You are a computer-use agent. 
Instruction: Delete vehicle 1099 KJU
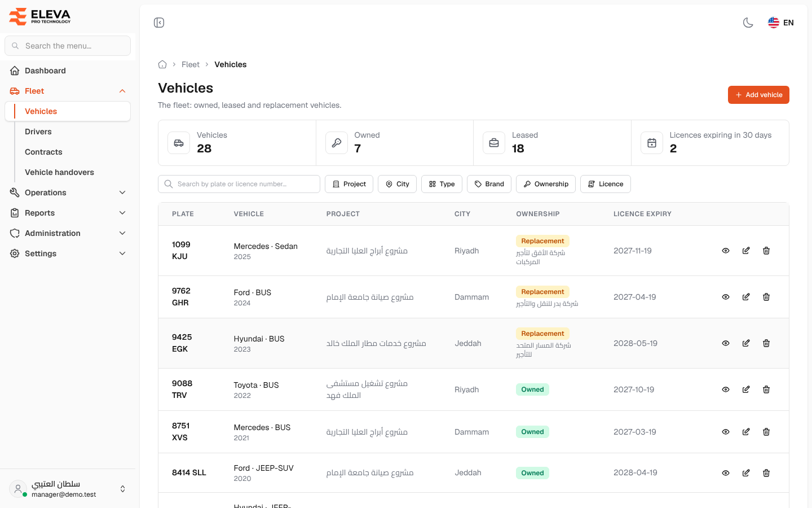point(766,251)
